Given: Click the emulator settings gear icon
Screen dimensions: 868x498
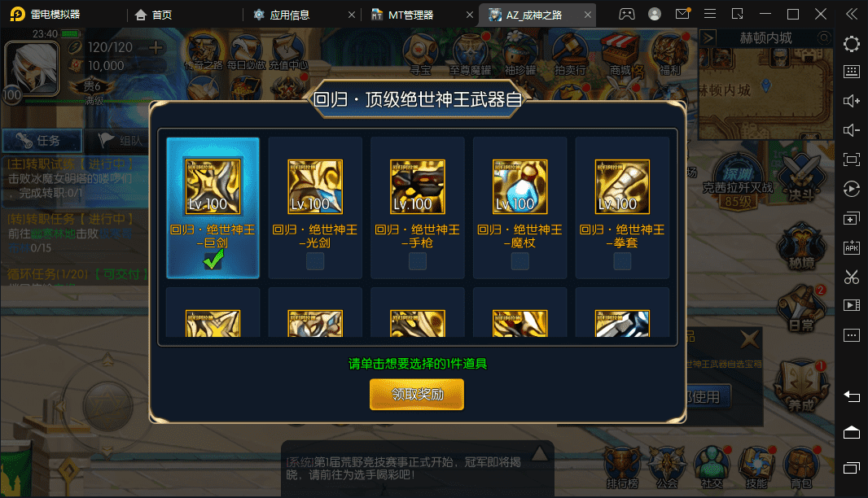Looking at the screenshot, I should (852, 44).
